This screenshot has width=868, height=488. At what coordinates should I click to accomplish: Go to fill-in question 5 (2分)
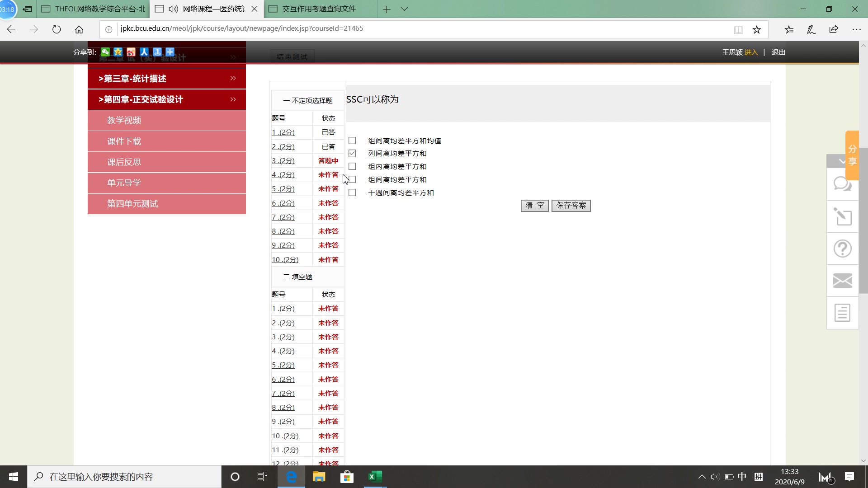pos(283,365)
